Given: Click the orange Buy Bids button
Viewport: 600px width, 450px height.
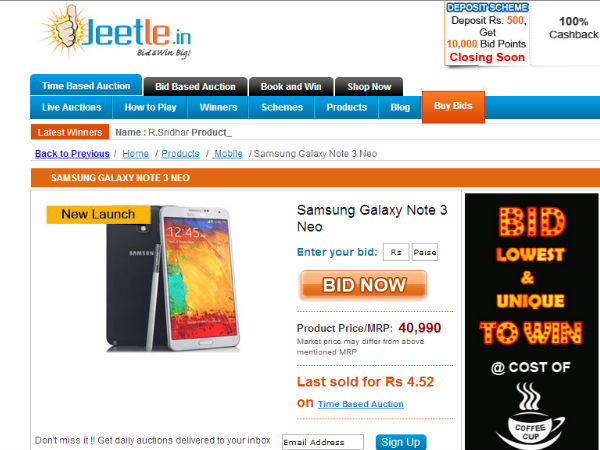Looking at the screenshot, I should (453, 107).
